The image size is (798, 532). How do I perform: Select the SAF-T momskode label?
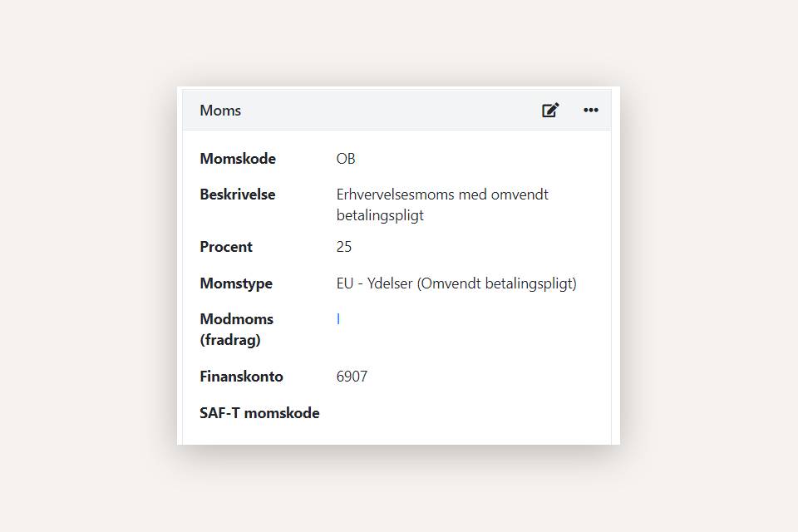click(x=259, y=412)
